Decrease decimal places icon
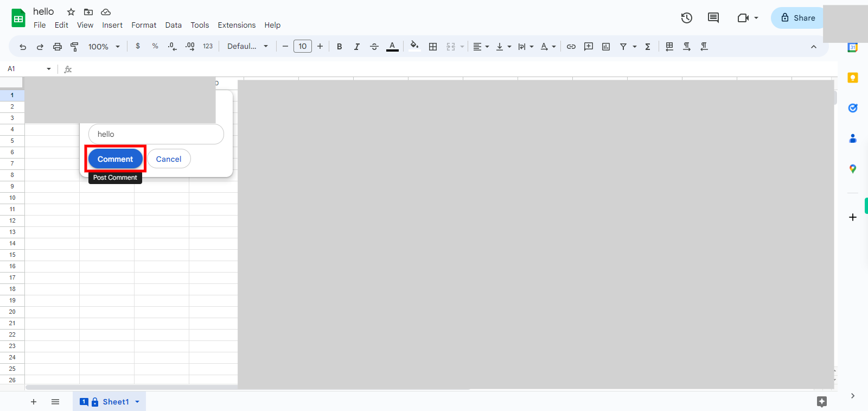Viewport: 868px width, 411px height. click(173, 46)
